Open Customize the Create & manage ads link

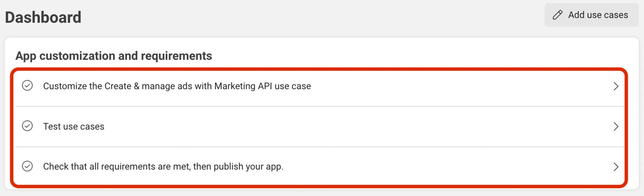(177, 86)
